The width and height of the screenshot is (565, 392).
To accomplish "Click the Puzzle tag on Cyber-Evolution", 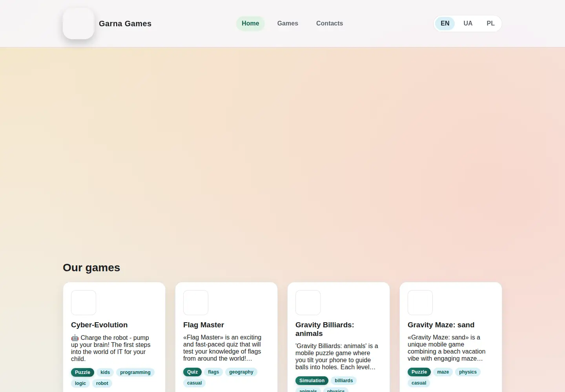I will pyautogui.click(x=82, y=372).
